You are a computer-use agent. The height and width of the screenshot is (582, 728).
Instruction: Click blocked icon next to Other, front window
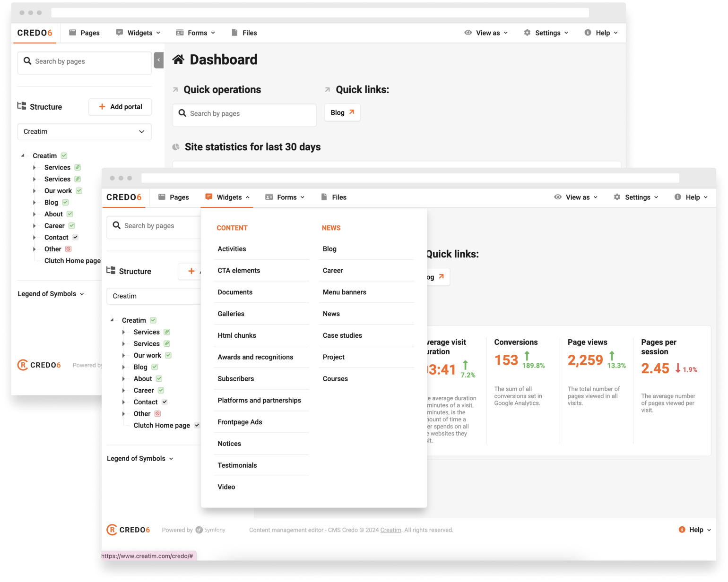tap(157, 413)
